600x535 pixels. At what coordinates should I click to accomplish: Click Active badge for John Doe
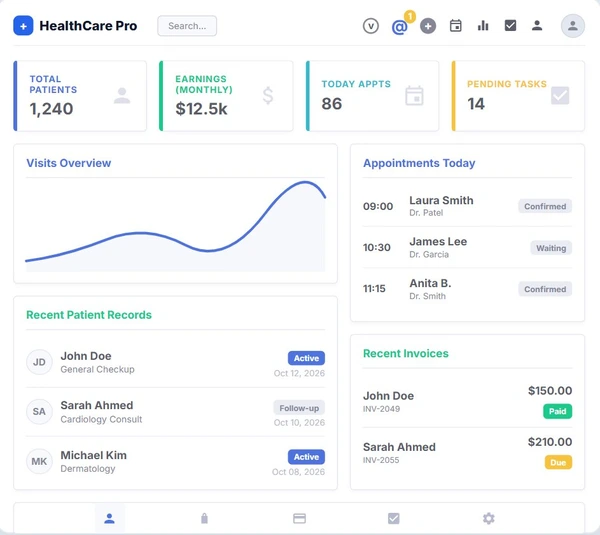[306, 358]
